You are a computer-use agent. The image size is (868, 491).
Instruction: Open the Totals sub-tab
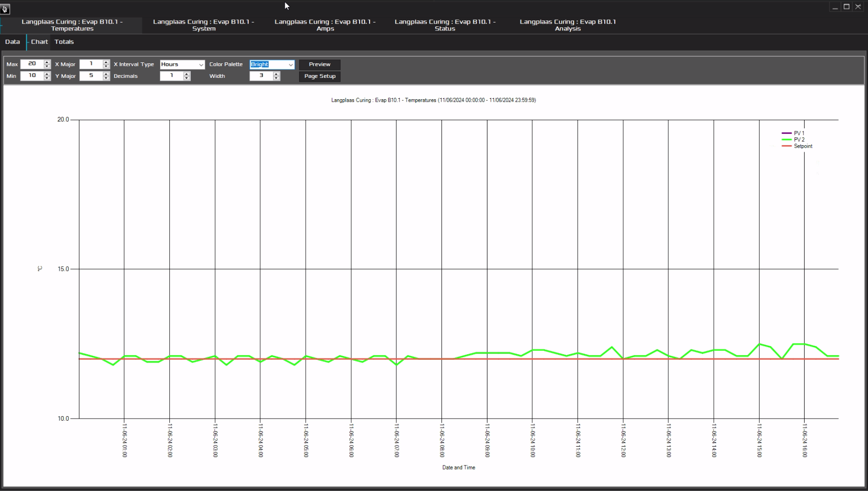point(64,42)
